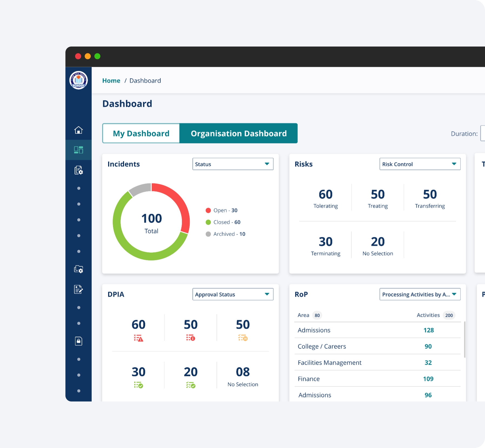Click the folder settings icon in the sidebar
The width and height of the screenshot is (485, 448).
tap(78, 269)
